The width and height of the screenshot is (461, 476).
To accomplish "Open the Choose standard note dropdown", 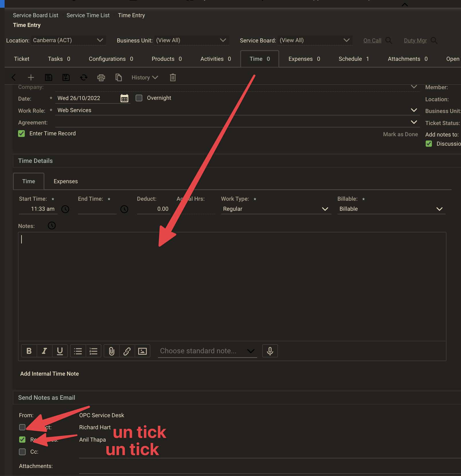I will tap(207, 351).
